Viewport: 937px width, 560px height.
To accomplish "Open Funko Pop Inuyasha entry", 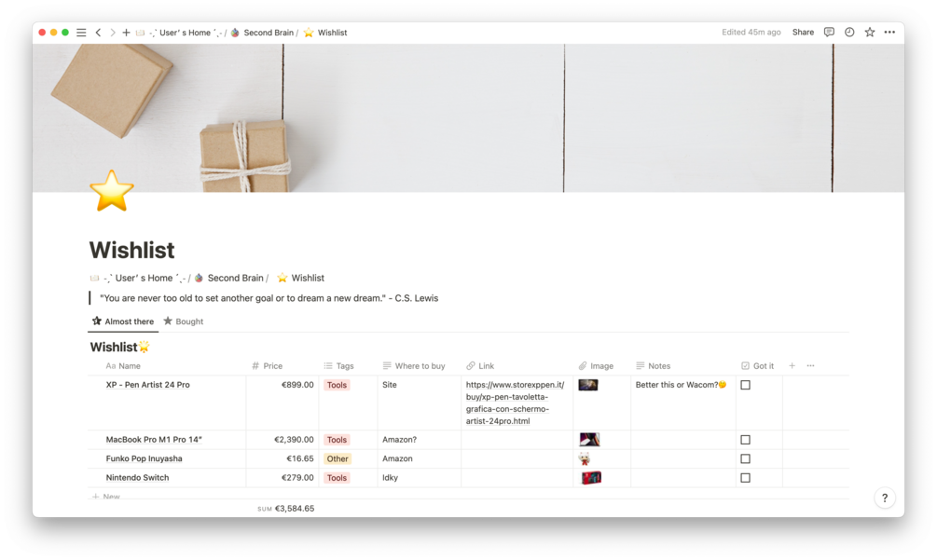I will click(144, 459).
